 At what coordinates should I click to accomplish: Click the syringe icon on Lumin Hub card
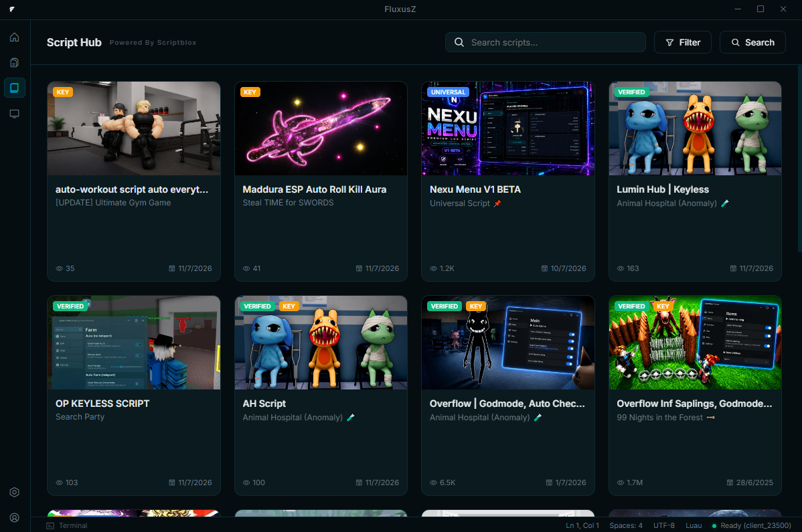coord(725,203)
